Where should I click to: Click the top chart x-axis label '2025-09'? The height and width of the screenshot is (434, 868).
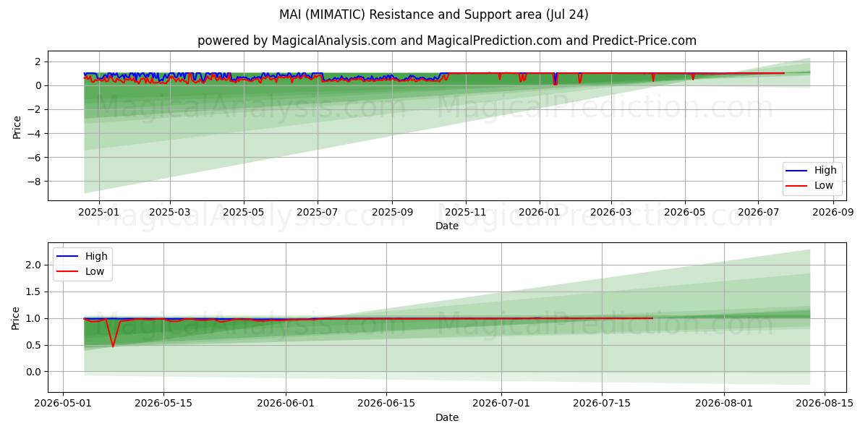pyautogui.click(x=392, y=212)
